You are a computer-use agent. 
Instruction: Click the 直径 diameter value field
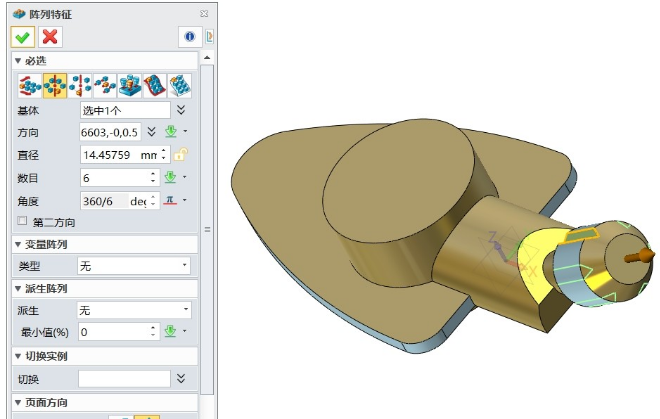pyautogui.click(x=120, y=155)
